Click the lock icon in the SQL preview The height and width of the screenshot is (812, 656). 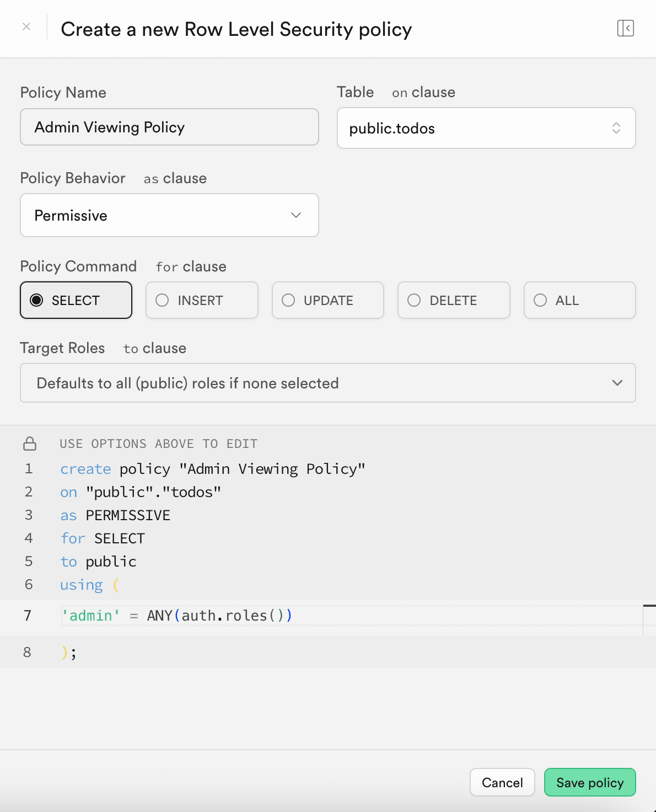[30, 443]
